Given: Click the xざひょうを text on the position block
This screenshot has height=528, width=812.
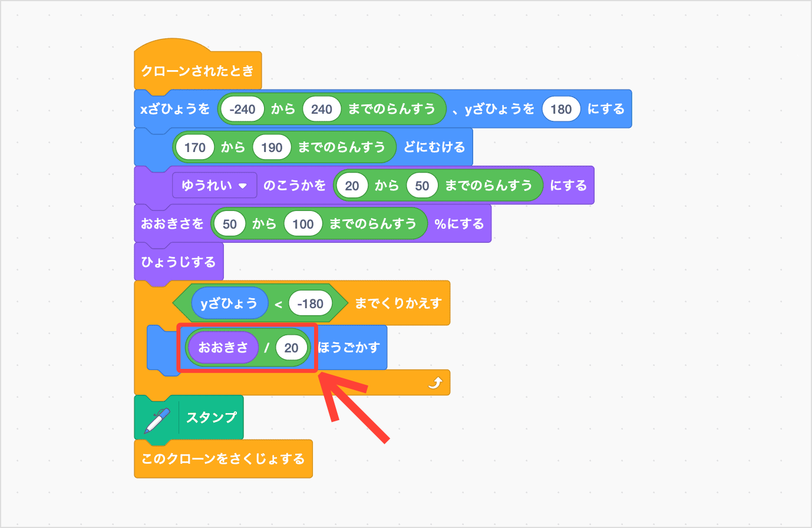Looking at the screenshot, I should [x=175, y=108].
